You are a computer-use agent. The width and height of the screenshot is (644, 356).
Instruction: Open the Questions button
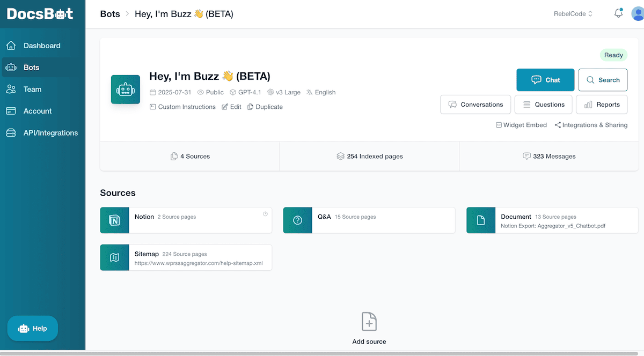[543, 105]
